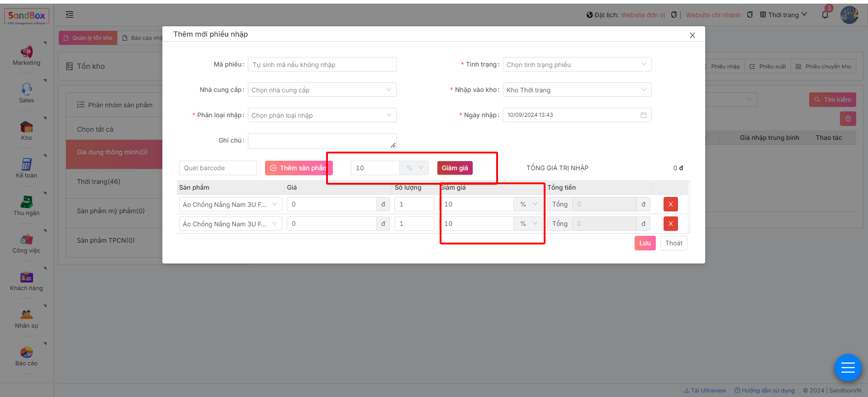Open the Marketing module icon
The image size is (868, 397).
[x=26, y=52]
